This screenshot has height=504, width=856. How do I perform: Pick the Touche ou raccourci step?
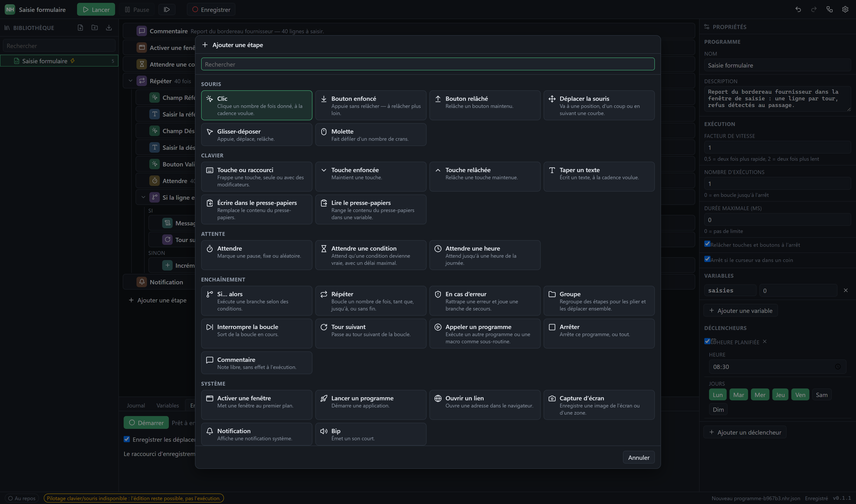(x=257, y=177)
